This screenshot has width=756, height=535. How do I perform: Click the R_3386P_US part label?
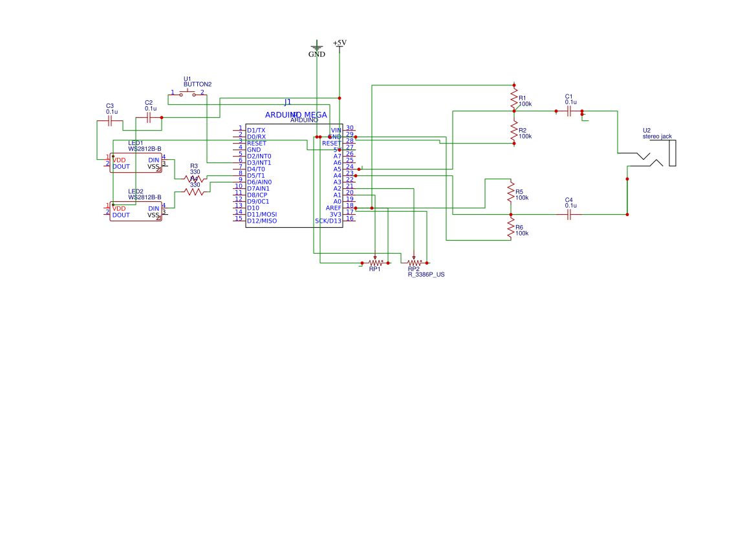[x=426, y=274]
